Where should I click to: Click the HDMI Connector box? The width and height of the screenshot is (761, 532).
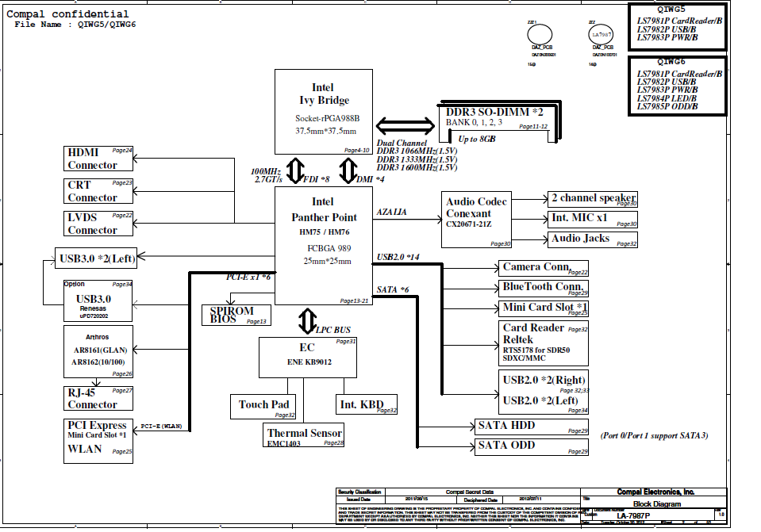click(x=98, y=159)
